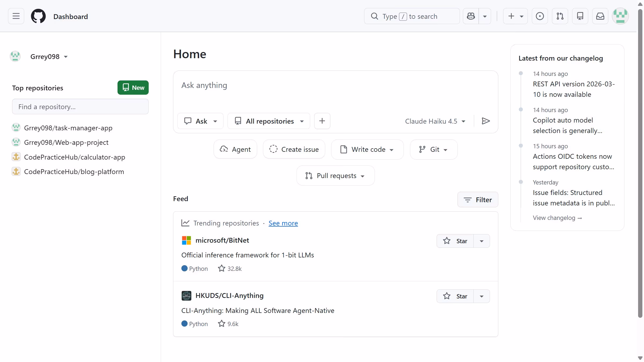The height and width of the screenshot is (362, 644).
Task: Open the Grrey098/task-manager-app repository
Action: [x=68, y=128]
